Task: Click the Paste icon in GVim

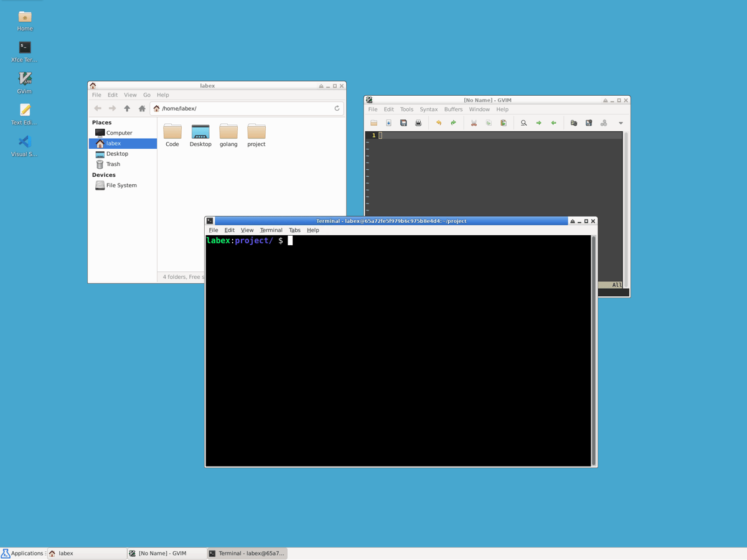Action: click(503, 123)
